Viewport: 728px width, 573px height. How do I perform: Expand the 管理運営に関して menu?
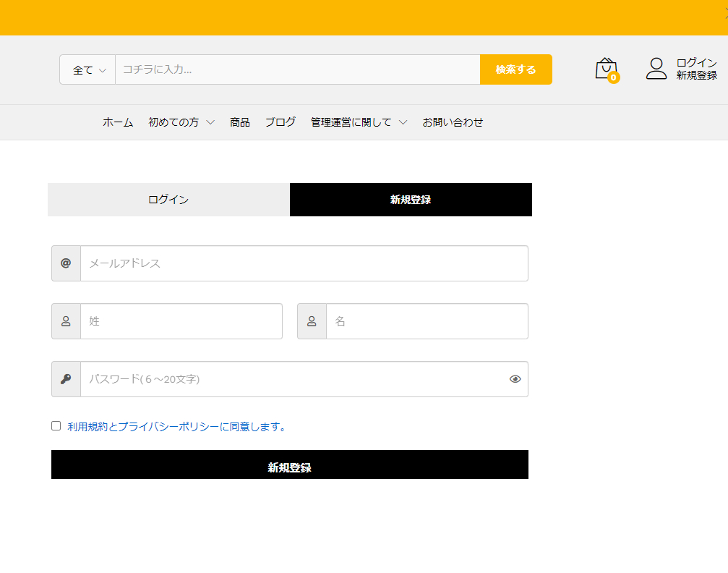tap(359, 122)
